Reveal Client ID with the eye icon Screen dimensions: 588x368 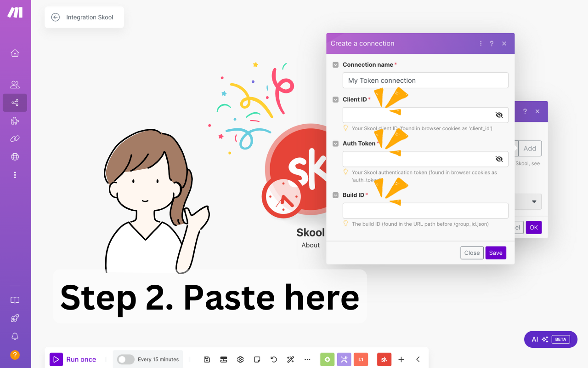point(499,115)
